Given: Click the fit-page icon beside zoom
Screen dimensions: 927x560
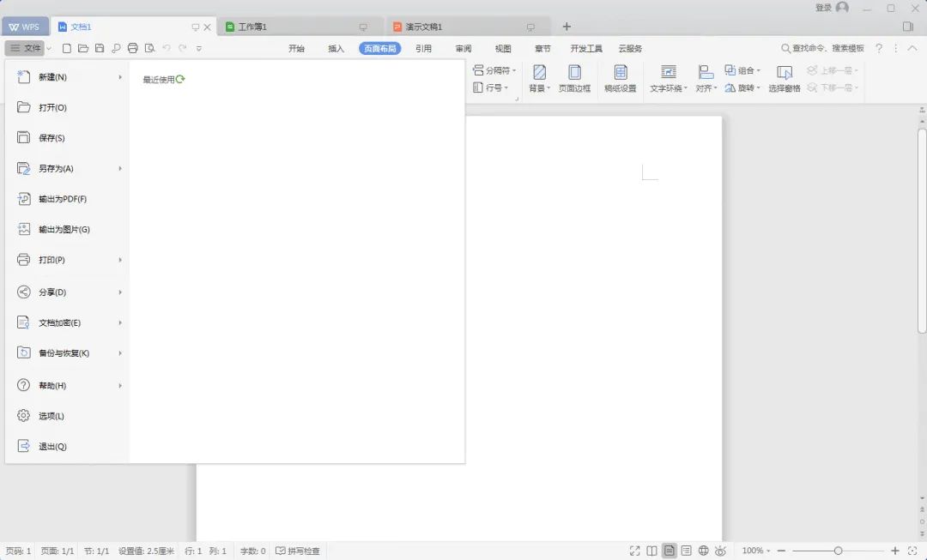Looking at the screenshot, I should (912, 551).
